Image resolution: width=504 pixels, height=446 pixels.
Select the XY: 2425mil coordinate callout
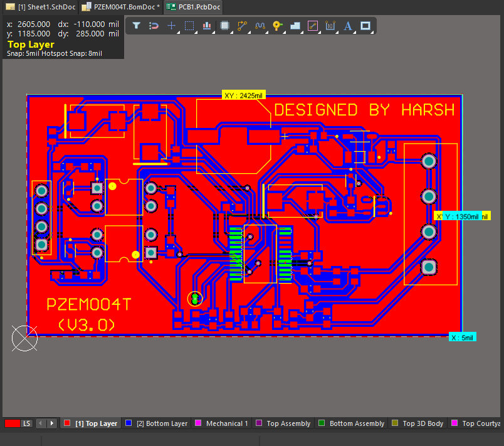(243, 94)
